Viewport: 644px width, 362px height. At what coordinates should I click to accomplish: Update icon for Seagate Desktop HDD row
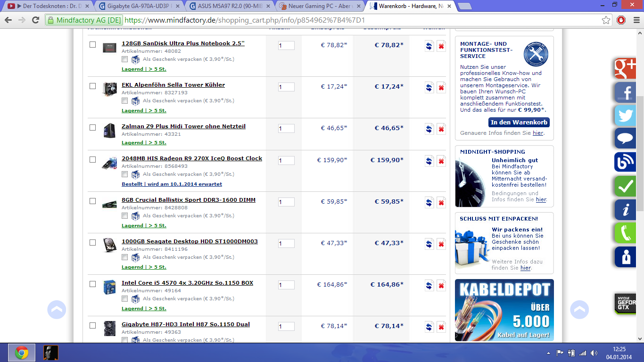pyautogui.click(x=429, y=244)
